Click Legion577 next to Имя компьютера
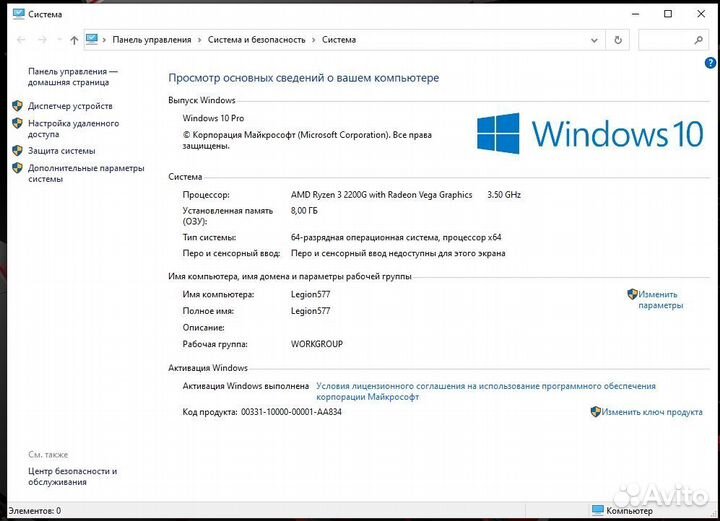 [310, 294]
